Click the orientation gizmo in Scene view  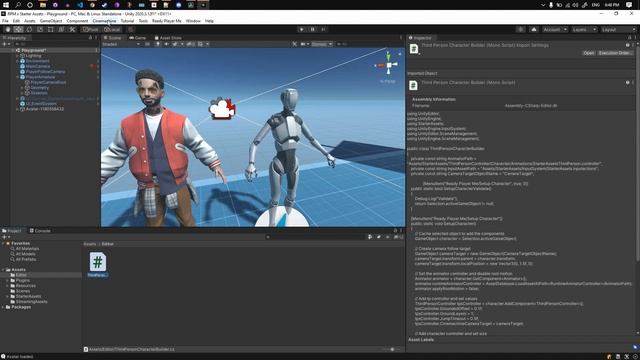pyautogui.click(x=388, y=65)
